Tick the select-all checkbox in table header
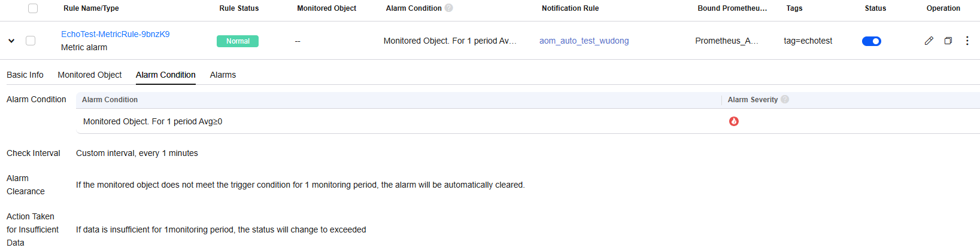 coord(33,8)
